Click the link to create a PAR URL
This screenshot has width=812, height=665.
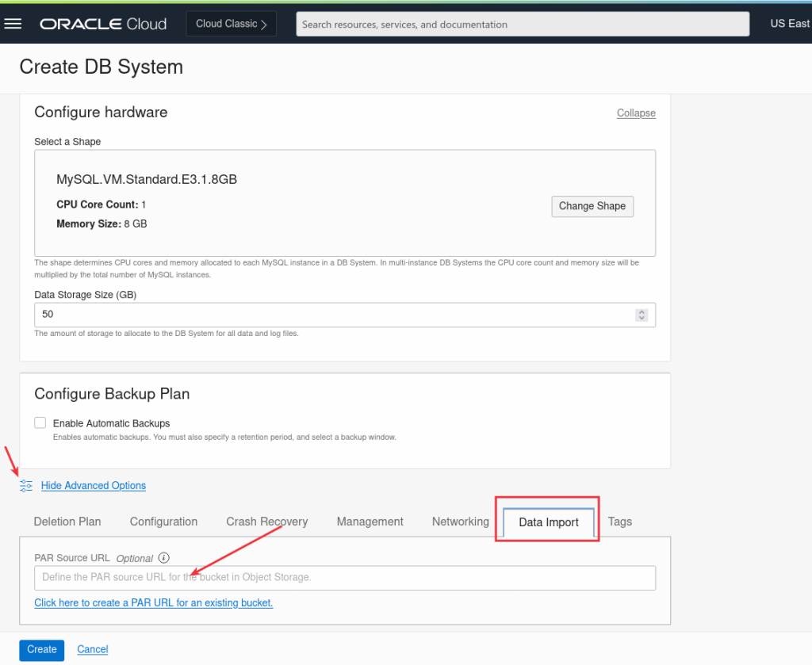tap(154, 603)
